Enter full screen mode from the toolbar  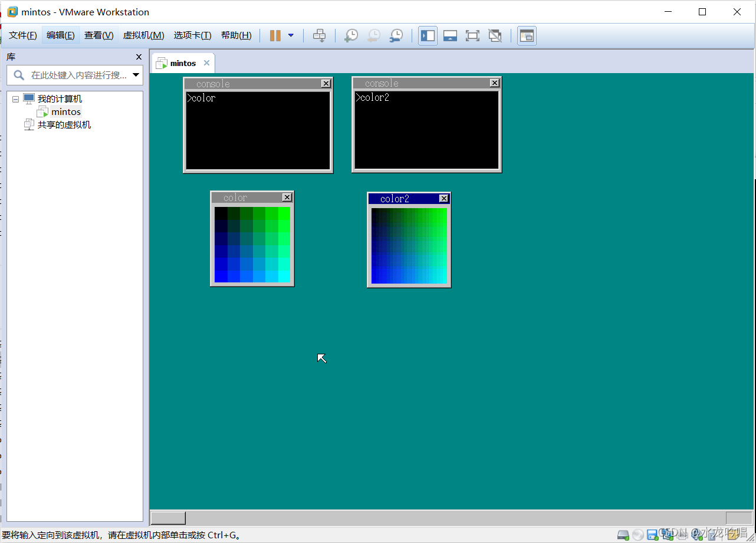tap(472, 35)
